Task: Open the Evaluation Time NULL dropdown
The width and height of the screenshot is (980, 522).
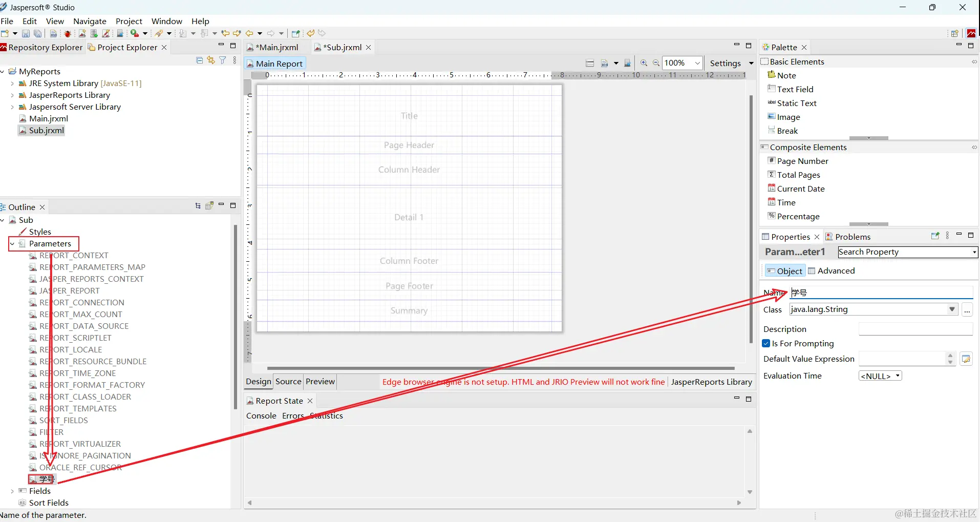Action: [880, 376]
